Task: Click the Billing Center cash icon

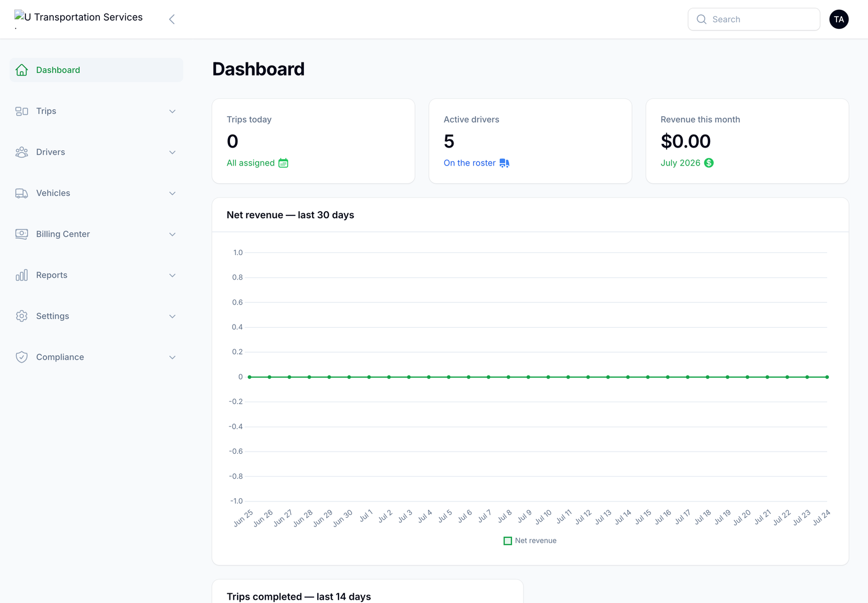Action: pos(22,234)
